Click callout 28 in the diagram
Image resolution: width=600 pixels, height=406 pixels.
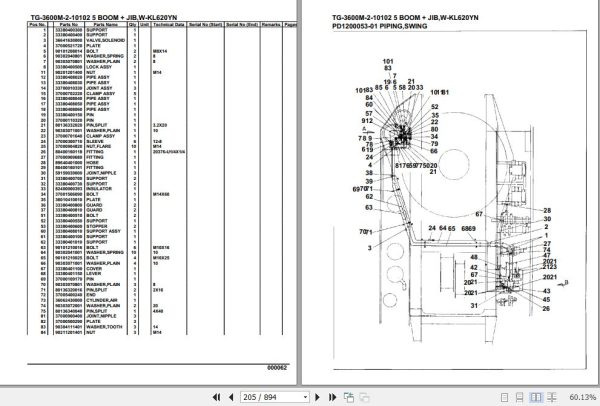click(547, 210)
